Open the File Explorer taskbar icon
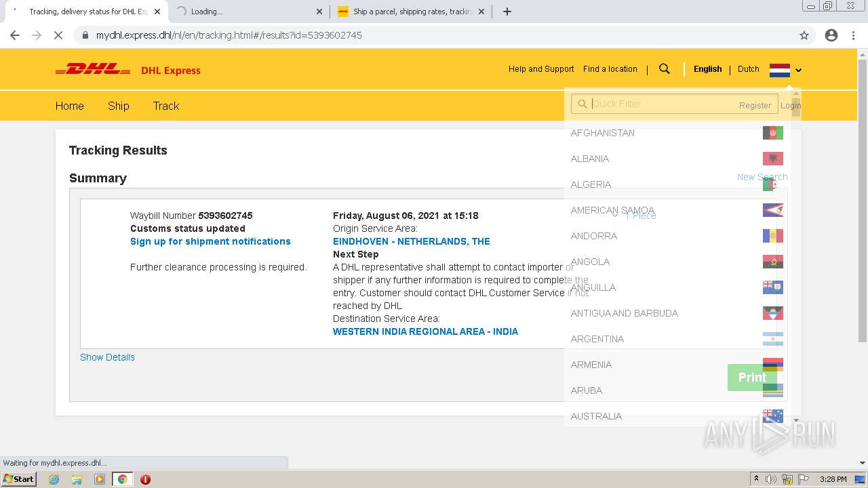The image size is (868, 488). [77, 479]
